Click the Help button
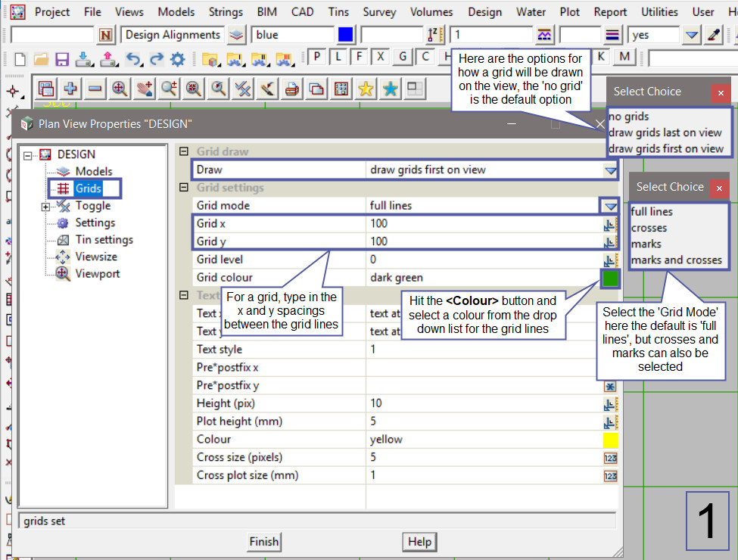The height and width of the screenshot is (560, 738). click(419, 542)
